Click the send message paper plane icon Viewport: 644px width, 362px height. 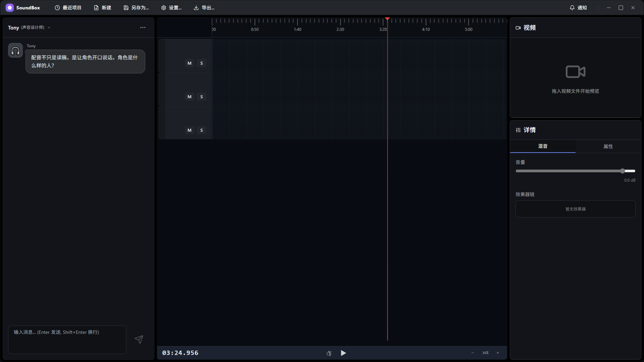(139, 339)
